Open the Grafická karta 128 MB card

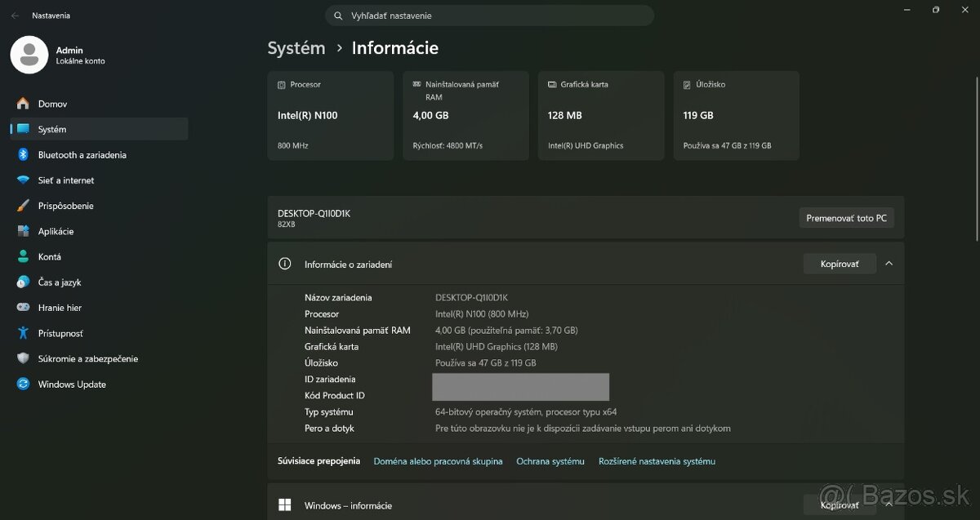[601, 115]
